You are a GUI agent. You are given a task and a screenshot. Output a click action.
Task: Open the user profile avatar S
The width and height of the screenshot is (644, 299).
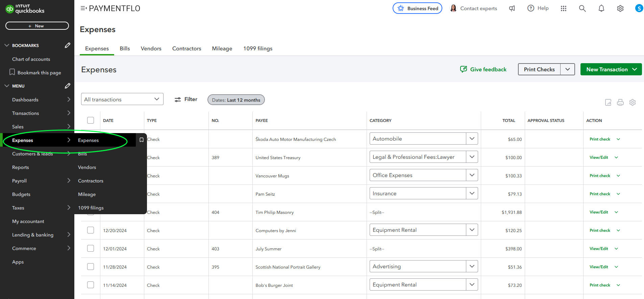click(639, 8)
